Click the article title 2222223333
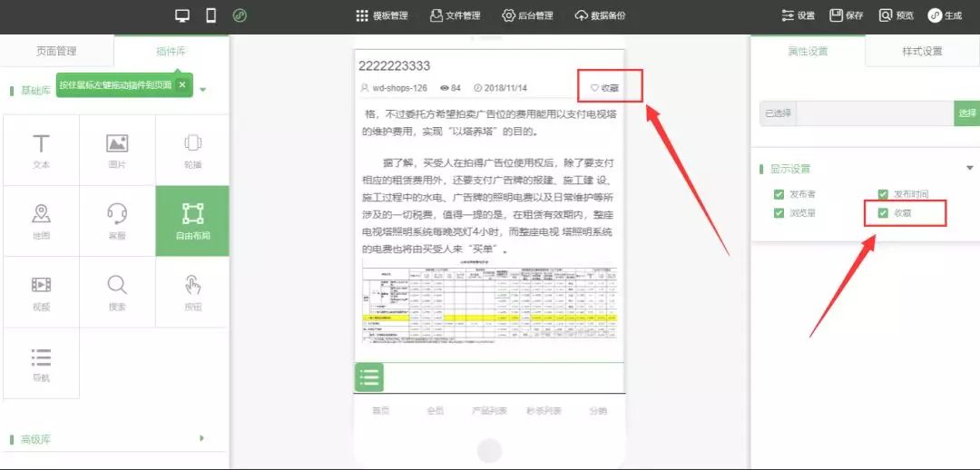The width and height of the screenshot is (980, 470). click(x=395, y=65)
